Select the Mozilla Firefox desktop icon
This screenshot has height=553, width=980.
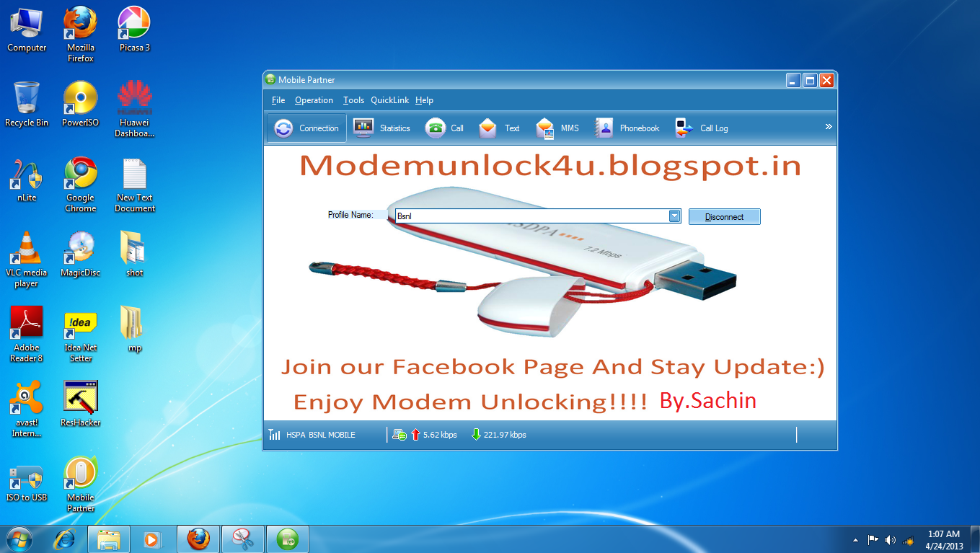[x=81, y=34]
